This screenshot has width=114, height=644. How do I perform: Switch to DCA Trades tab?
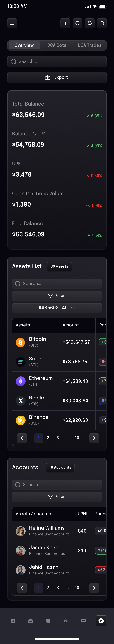point(89,45)
